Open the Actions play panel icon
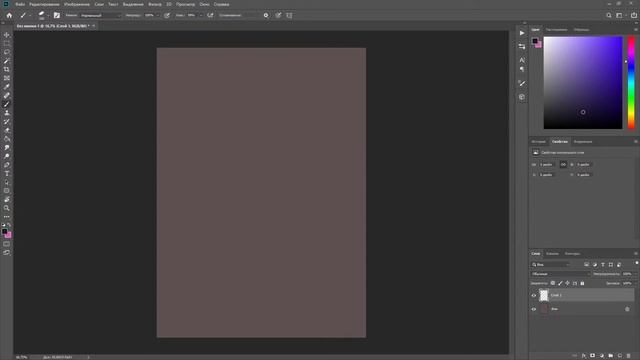640x360 pixels. point(522,33)
